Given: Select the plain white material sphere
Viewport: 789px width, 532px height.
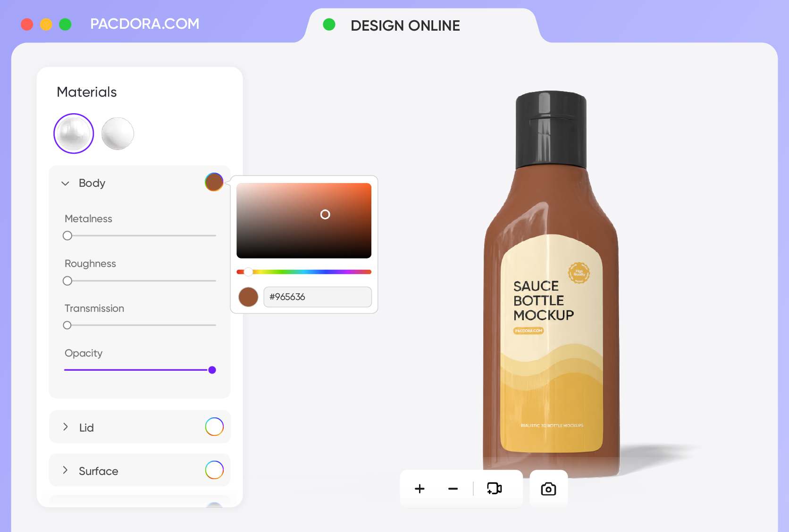Looking at the screenshot, I should click(x=118, y=133).
